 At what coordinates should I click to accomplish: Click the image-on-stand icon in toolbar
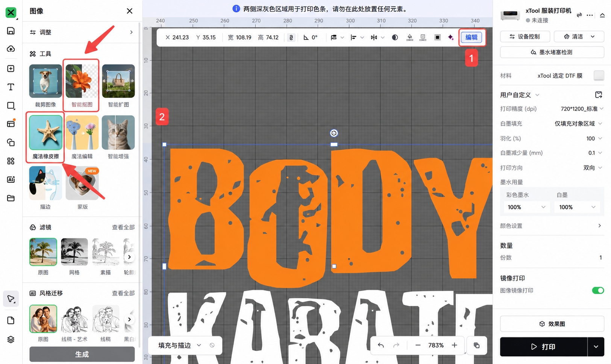pyautogui.click(x=423, y=38)
